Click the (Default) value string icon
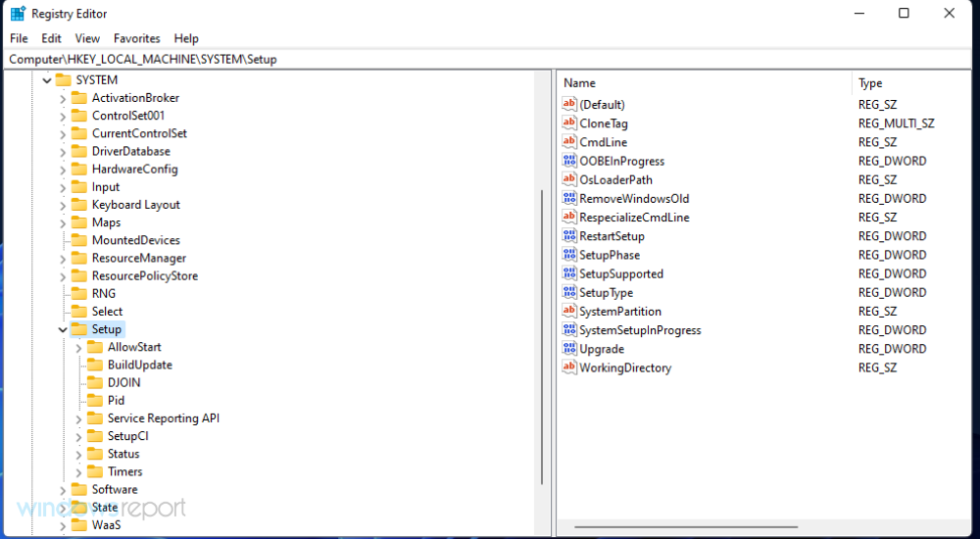Viewport: 980px width, 539px height. coord(569,105)
